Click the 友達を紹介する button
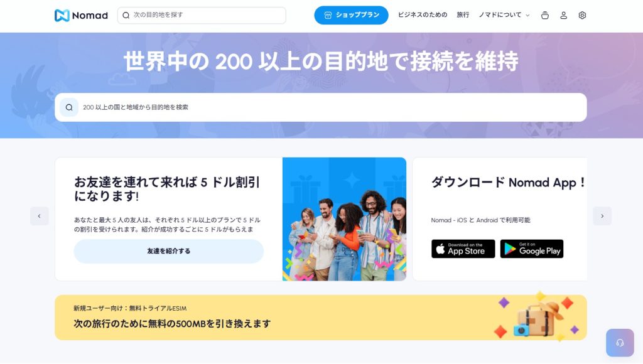 click(x=168, y=251)
